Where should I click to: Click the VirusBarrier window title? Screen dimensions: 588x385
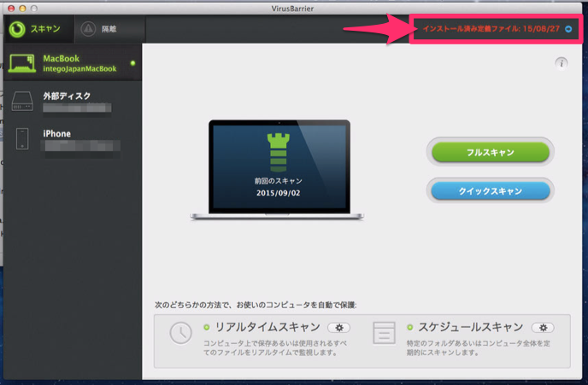tap(292, 9)
